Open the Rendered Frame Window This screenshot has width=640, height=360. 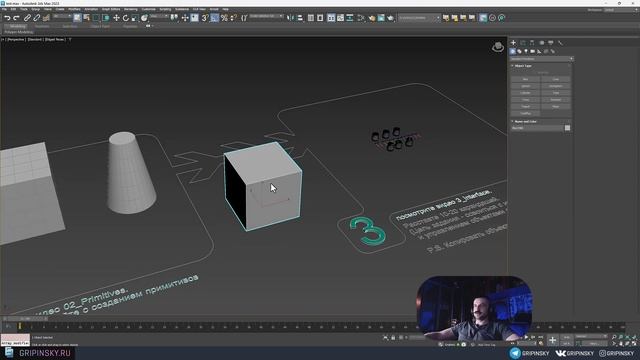(381, 18)
